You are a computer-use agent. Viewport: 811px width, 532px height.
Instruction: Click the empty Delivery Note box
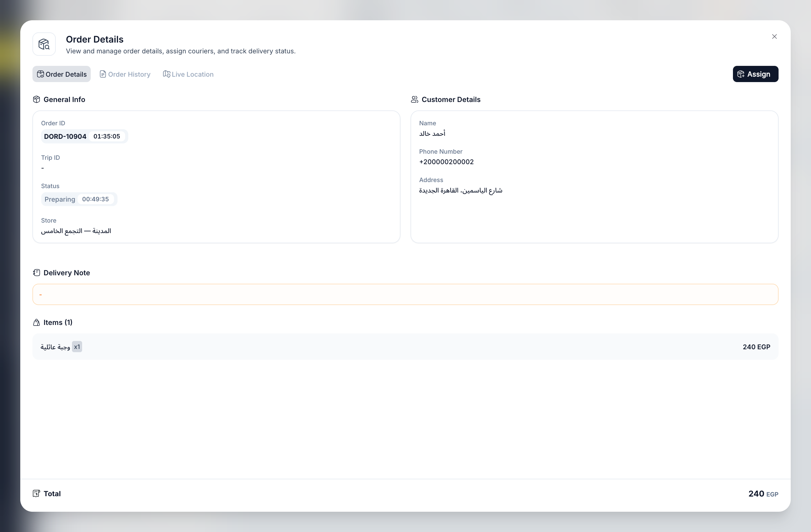click(x=405, y=295)
